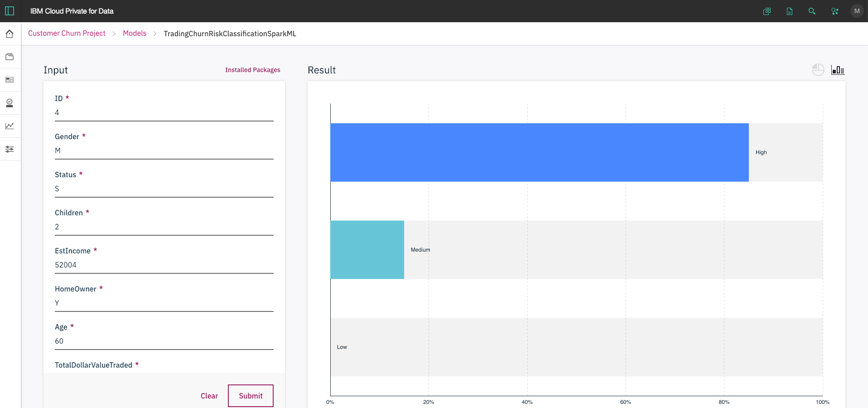The image size is (868, 408).
Task: Open the projects folder icon in the sidebar
Action: 10,57
